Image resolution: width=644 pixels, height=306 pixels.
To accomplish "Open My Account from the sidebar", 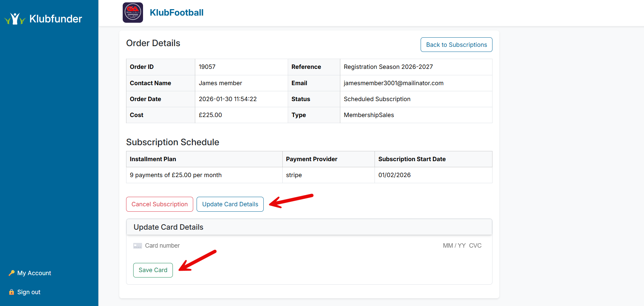I will [34, 273].
